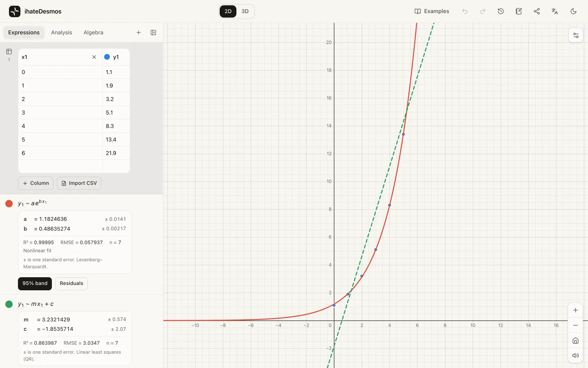The height and width of the screenshot is (368, 588).
Task: Edit the exponential regression expression
Action: click(x=32, y=203)
